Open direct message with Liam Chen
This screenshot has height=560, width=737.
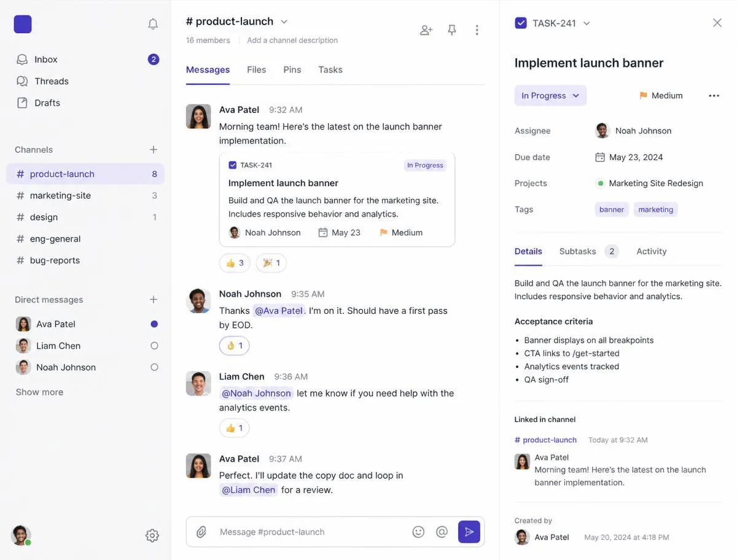coord(85,346)
